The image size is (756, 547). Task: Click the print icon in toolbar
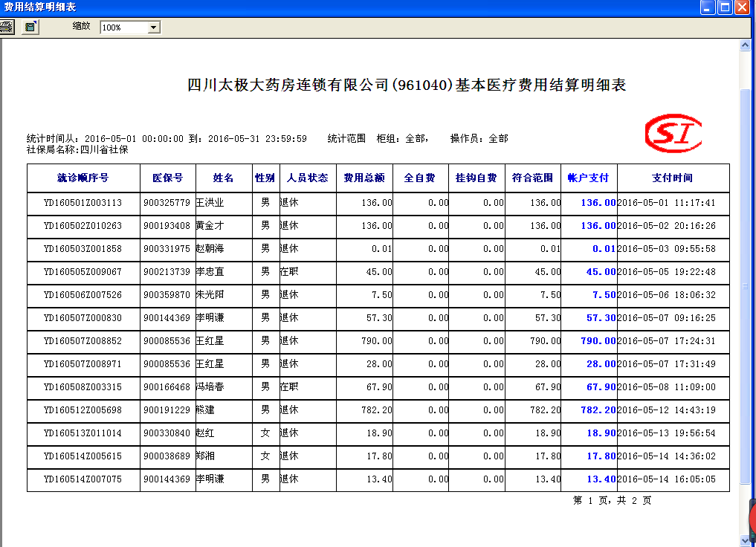[x=7, y=27]
